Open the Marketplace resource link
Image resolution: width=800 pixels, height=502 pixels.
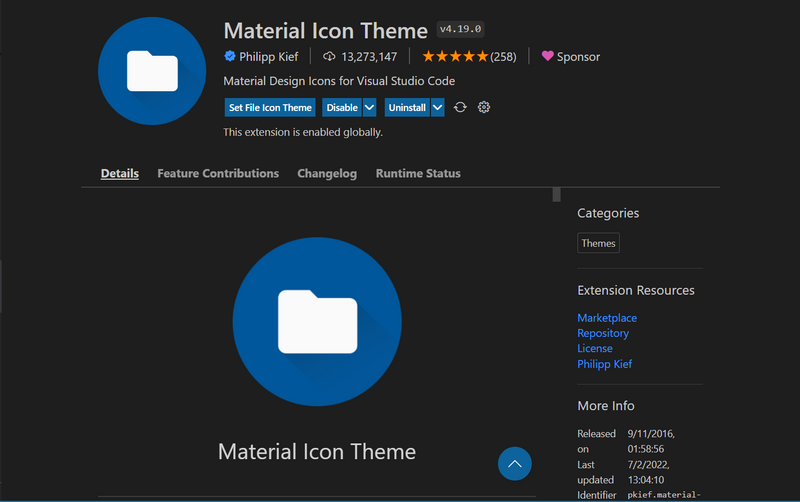click(607, 318)
